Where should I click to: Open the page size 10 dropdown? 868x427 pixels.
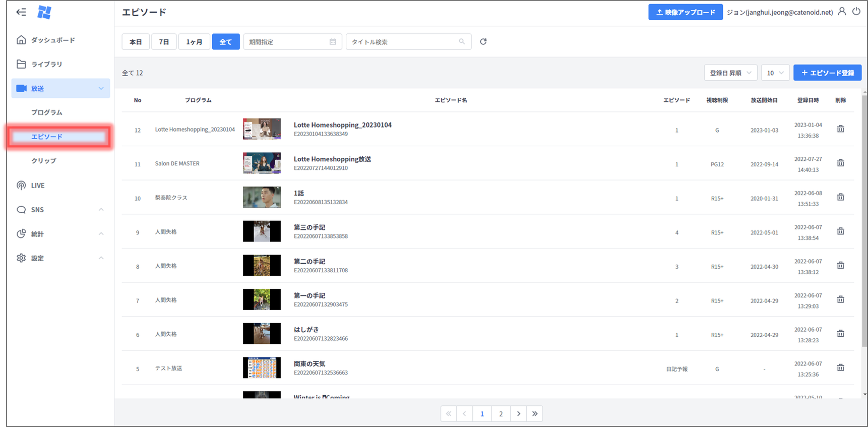775,73
